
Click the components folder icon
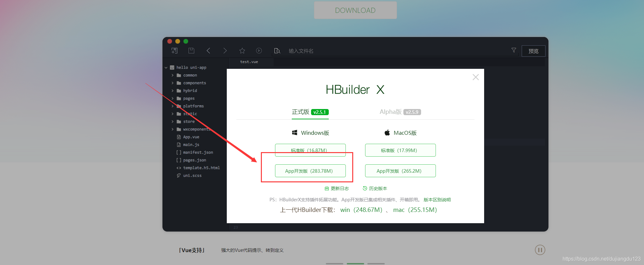[179, 83]
